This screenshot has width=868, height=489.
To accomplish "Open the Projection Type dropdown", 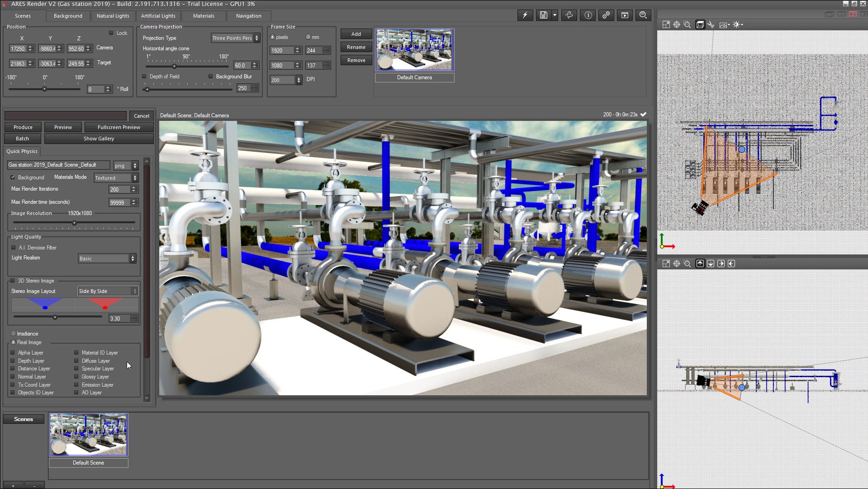I will coord(235,38).
